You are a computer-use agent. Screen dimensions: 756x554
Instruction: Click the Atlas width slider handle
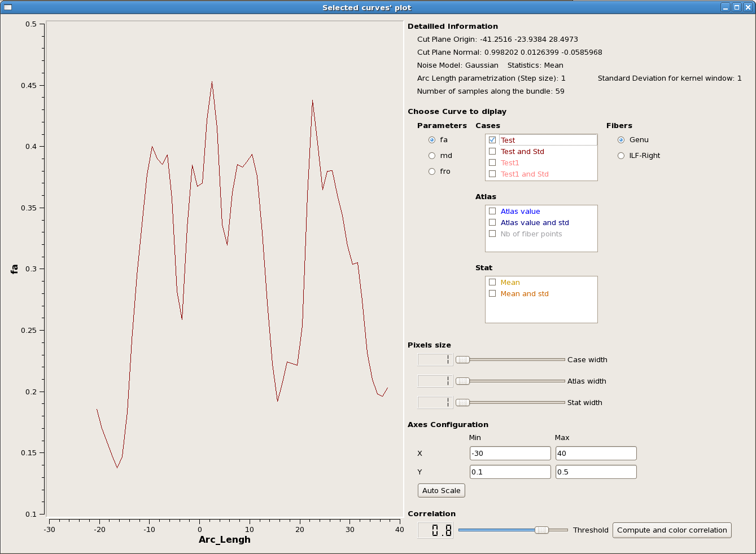point(462,381)
